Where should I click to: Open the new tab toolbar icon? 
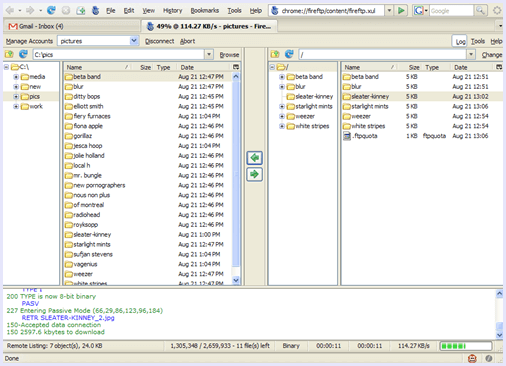click(x=81, y=11)
